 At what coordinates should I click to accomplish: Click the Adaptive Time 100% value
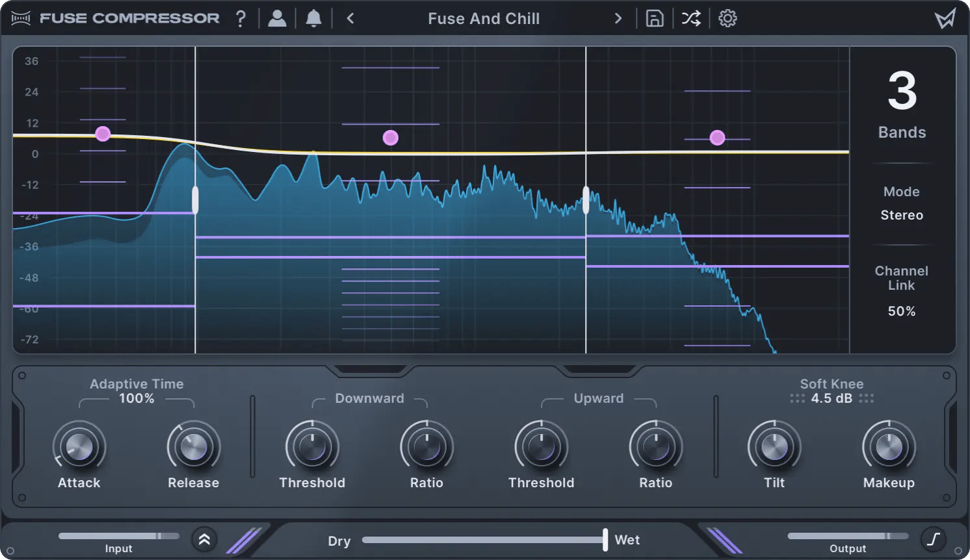(137, 398)
